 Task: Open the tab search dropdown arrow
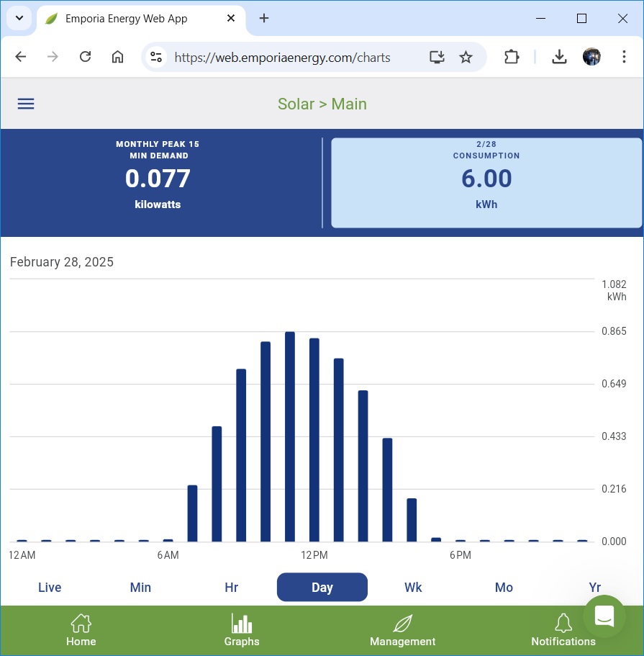pyautogui.click(x=19, y=18)
